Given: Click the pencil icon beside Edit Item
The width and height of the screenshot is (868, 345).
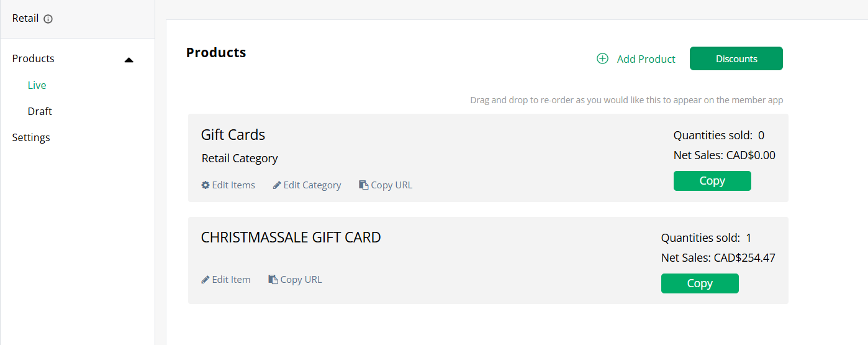Looking at the screenshot, I should pos(206,280).
